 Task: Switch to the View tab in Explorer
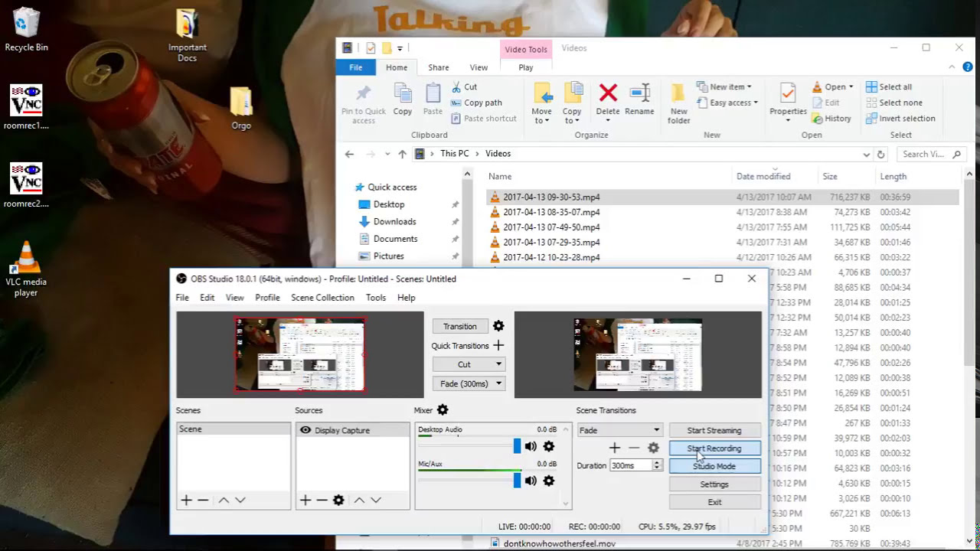(x=479, y=67)
